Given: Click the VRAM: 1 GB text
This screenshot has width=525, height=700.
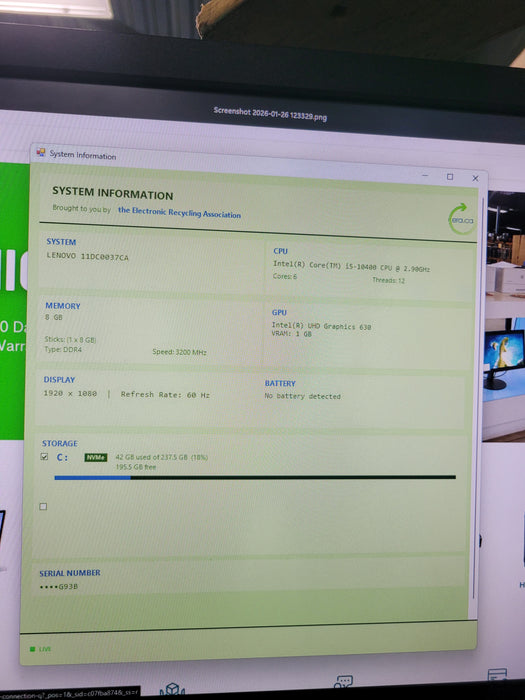Looking at the screenshot, I should coord(292,333).
